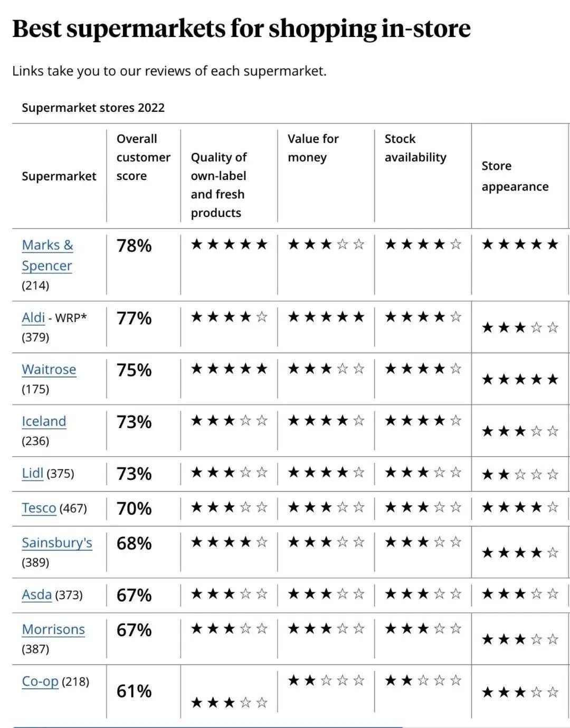This screenshot has width=570, height=728.
Task: Click the Overall customer score column header
Action: [x=143, y=157]
